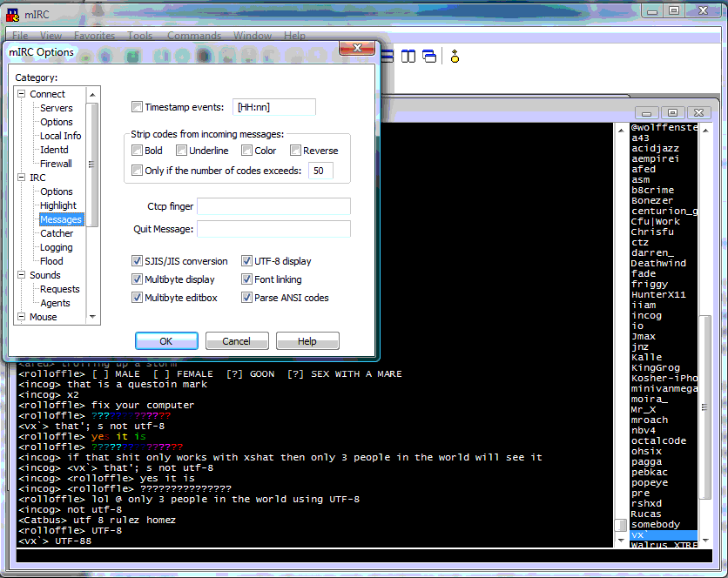Collapse the Mouse category tree node

coord(22,317)
